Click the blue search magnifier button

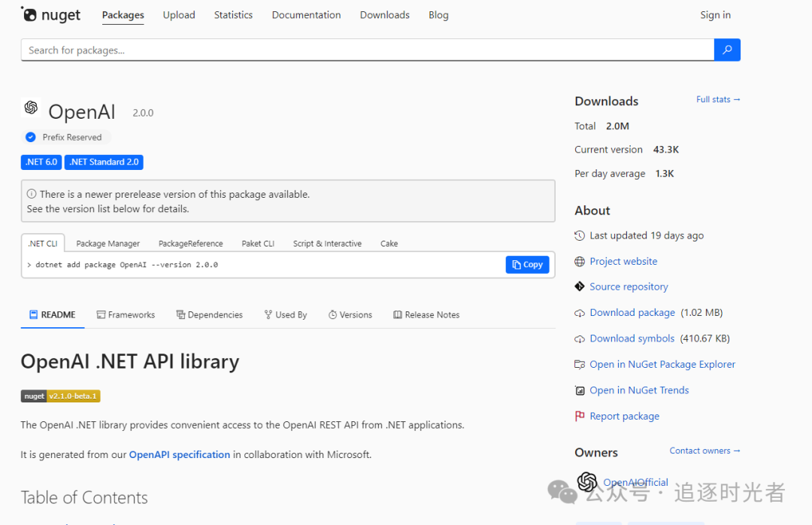coord(727,50)
